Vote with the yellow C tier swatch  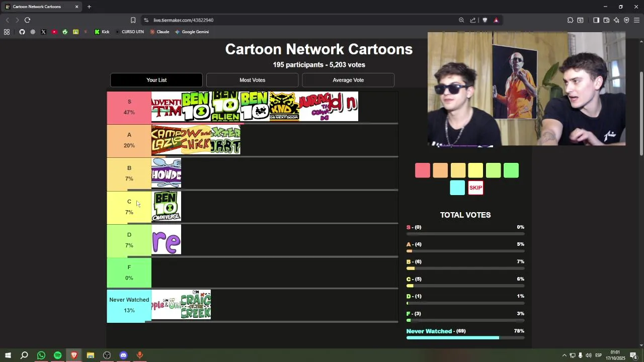[x=475, y=170]
